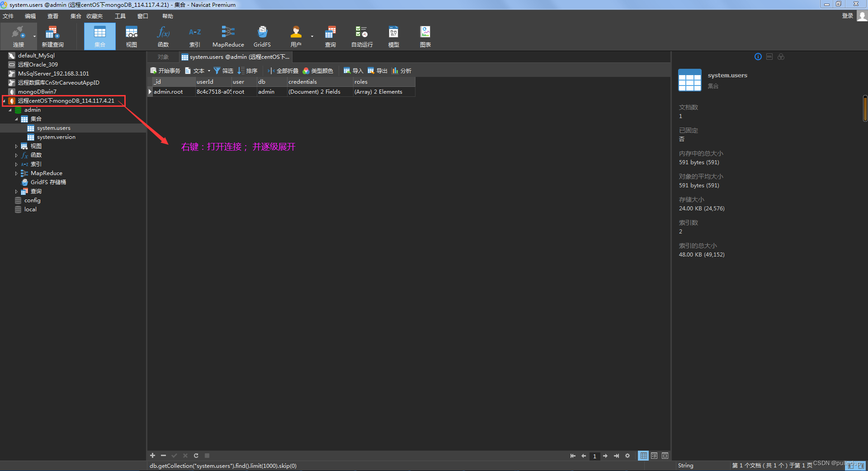Open the 连接 dropdown arrow

(x=34, y=36)
